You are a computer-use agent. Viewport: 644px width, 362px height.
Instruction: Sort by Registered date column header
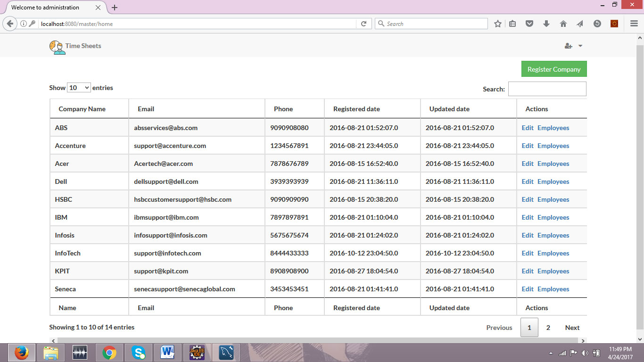372,109
